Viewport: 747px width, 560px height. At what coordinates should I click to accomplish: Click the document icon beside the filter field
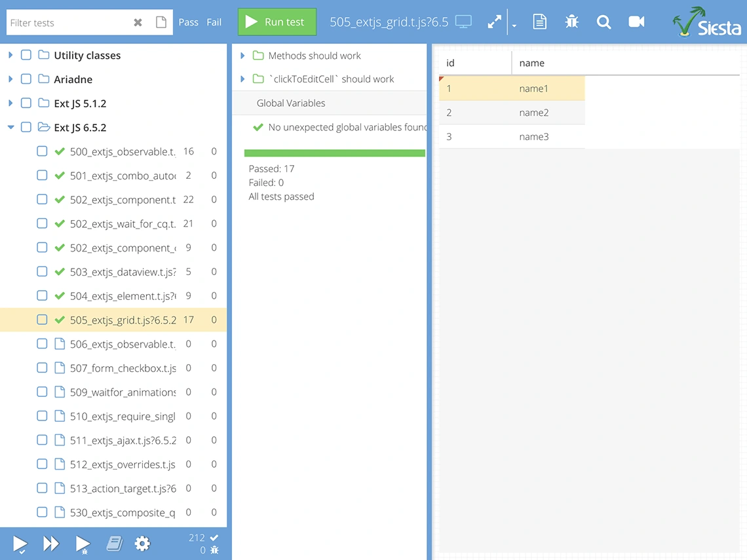(161, 22)
